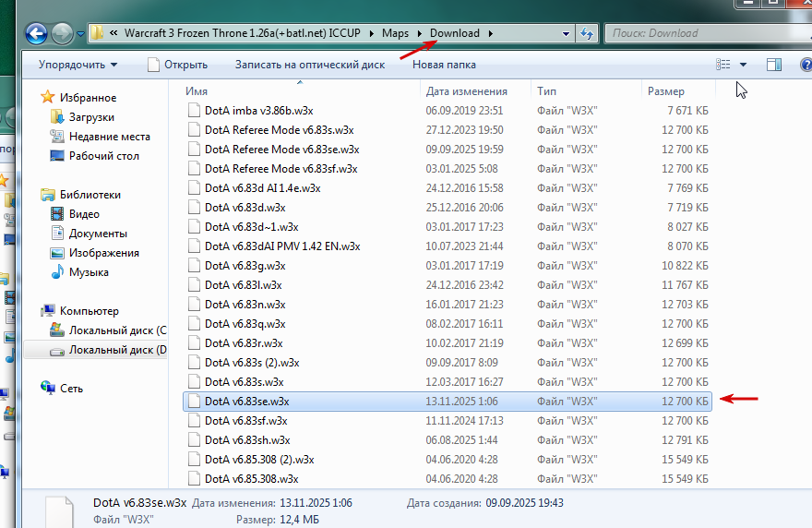Viewport: 812px width, 528px height.
Task: Click file icon of DotA v6.83q.w3x
Action: point(194,323)
